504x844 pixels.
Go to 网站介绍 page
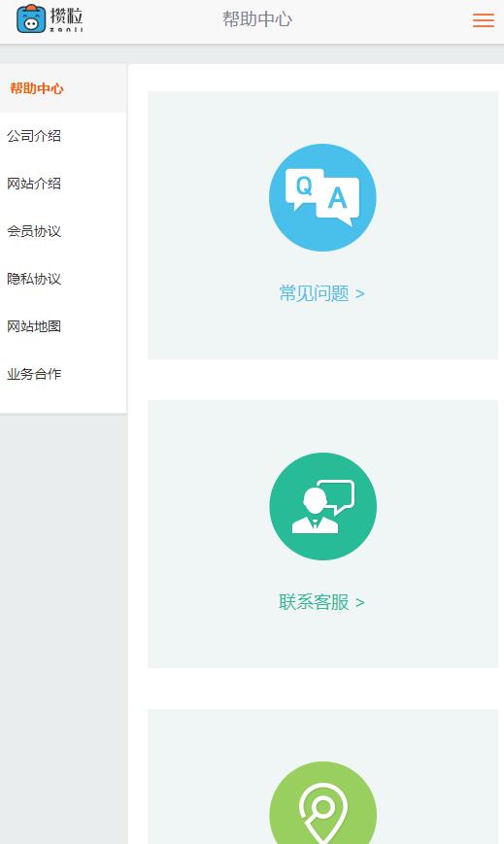click(34, 184)
